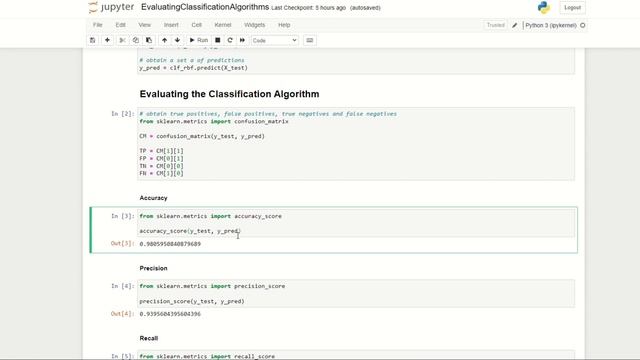Screen dimensions: 640x360
Task: Rename notebook title EvaluatingClassificationAlgorithms
Action: (x=205, y=7)
